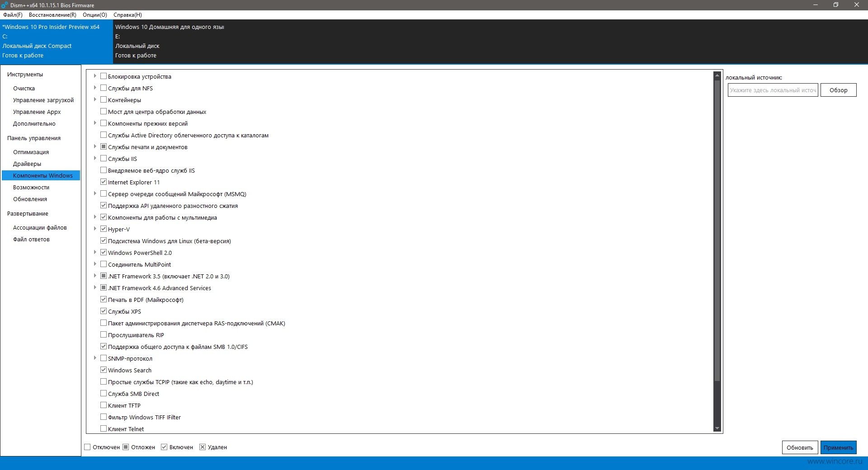Viewport: 868px width, 470px height.
Task: Click the Отложен legend checkbox
Action: tap(126, 447)
